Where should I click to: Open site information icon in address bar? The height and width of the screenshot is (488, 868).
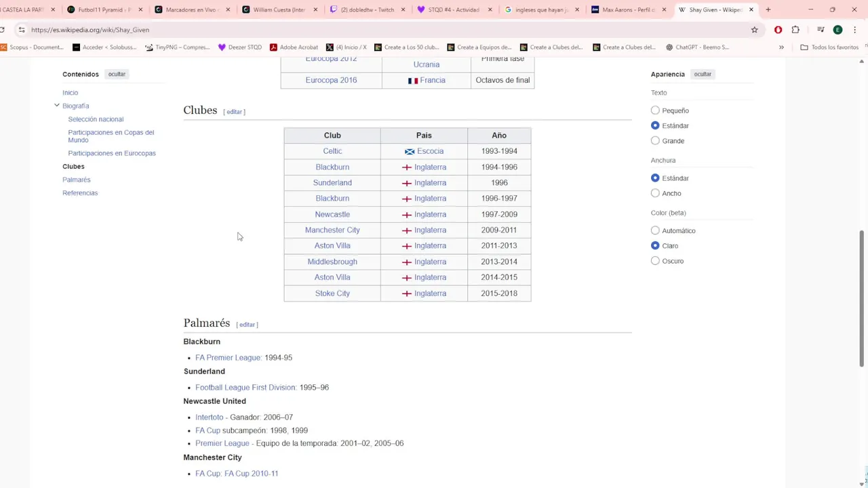point(22,30)
